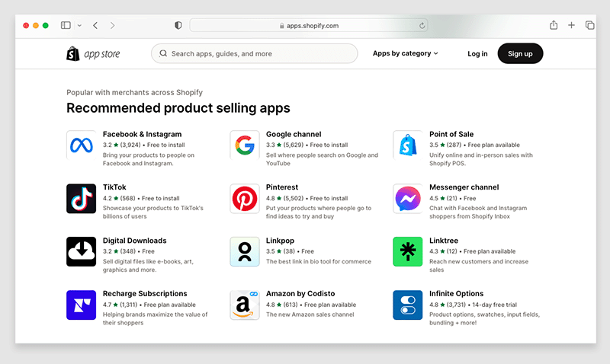This screenshot has width=610, height=364.
Task: Click the Google channel G icon
Action: (244, 145)
